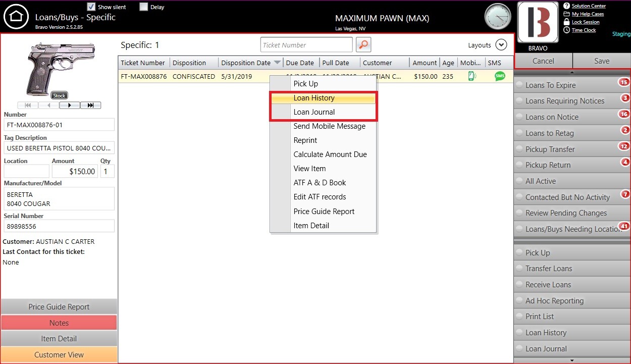Viewport: 631px width, 364px height.
Task: Select All Active in sidebar
Action: (x=572, y=181)
